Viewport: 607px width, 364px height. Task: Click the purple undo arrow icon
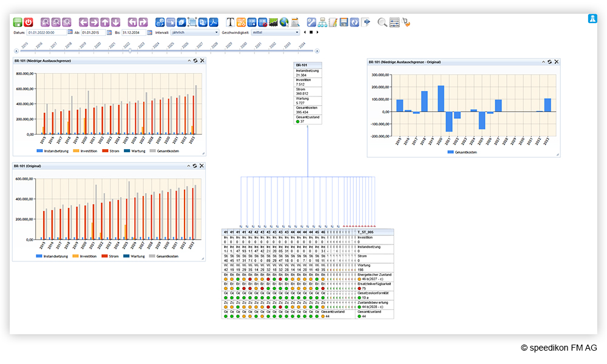[x=132, y=22]
